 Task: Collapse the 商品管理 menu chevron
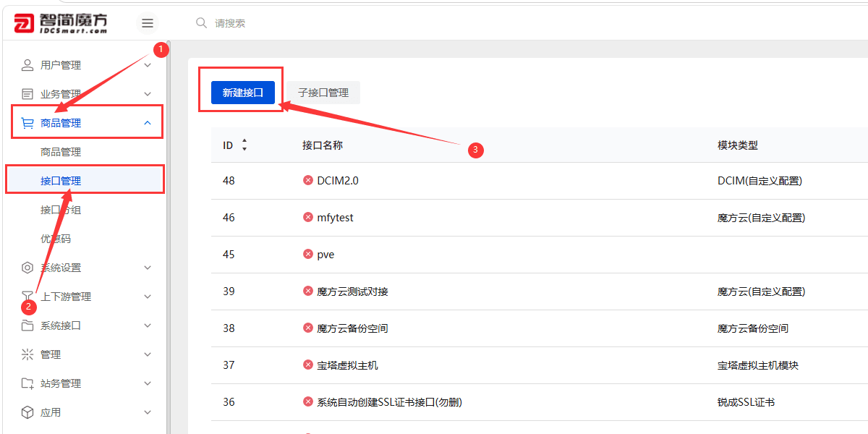[148, 123]
